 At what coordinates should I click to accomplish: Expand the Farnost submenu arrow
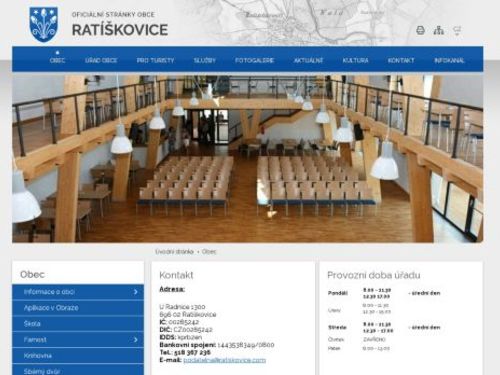(136, 340)
